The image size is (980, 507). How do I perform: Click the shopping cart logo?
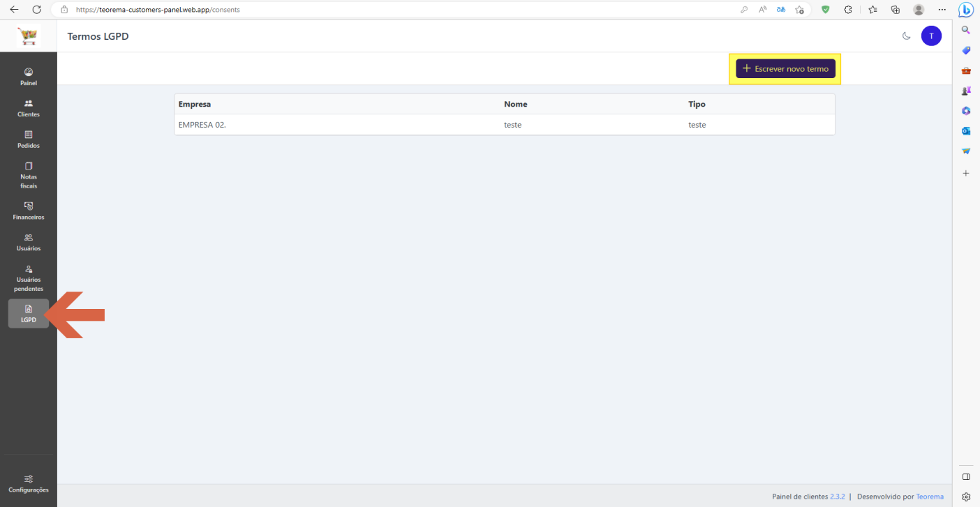click(x=29, y=36)
